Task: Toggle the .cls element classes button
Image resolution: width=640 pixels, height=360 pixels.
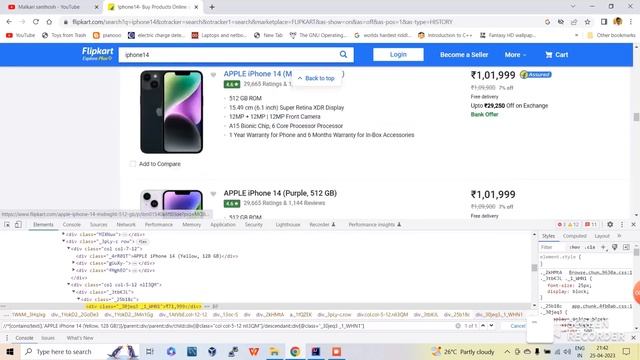Action: [x=590, y=247]
